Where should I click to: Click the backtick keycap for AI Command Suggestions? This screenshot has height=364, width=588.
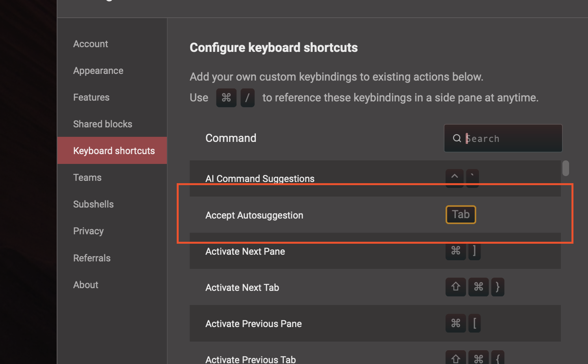pyautogui.click(x=472, y=178)
